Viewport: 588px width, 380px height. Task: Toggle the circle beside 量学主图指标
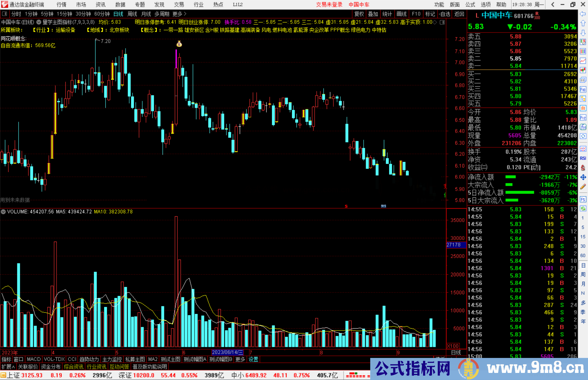39,22
